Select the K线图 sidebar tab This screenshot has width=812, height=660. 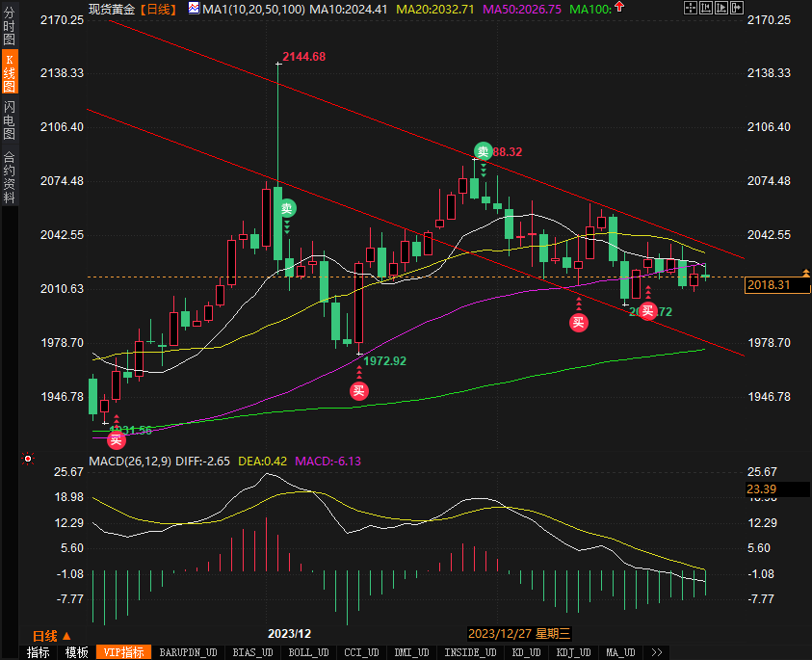[9, 74]
